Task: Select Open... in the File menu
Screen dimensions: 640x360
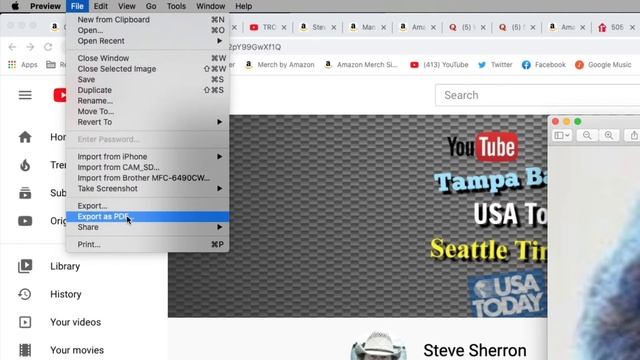Action: tap(147, 30)
